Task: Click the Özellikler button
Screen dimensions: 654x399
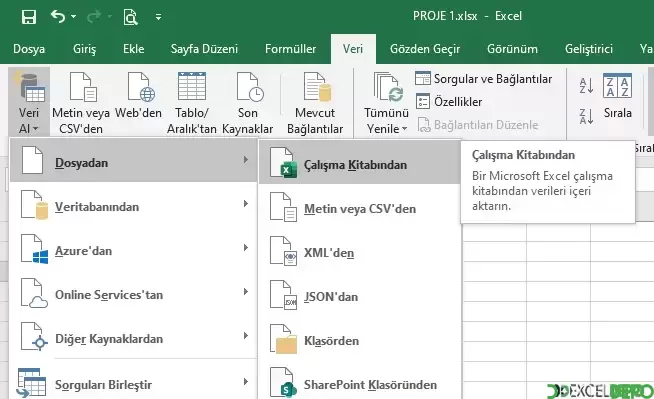Action: pos(449,102)
